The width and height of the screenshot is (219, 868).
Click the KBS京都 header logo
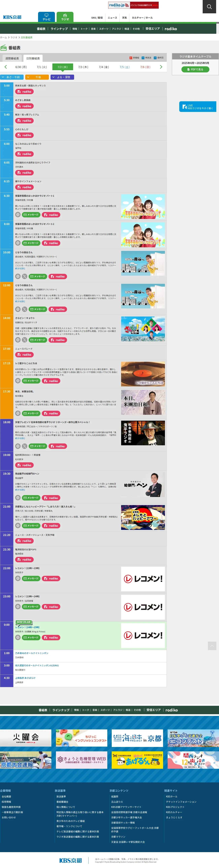pos(12,17)
